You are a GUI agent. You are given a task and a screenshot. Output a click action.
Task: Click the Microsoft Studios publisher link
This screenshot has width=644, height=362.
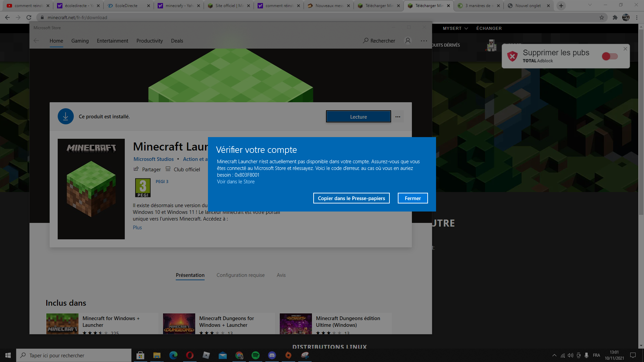154,159
